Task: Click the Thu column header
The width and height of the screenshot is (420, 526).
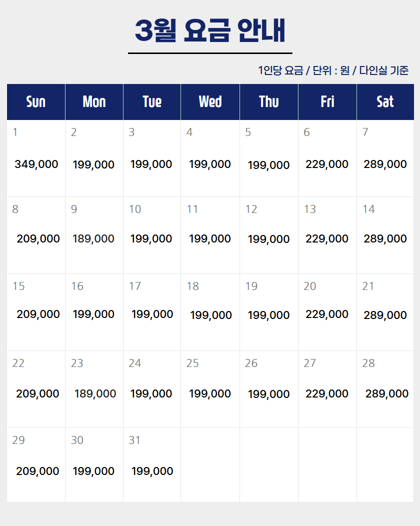Action: pos(269,102)
